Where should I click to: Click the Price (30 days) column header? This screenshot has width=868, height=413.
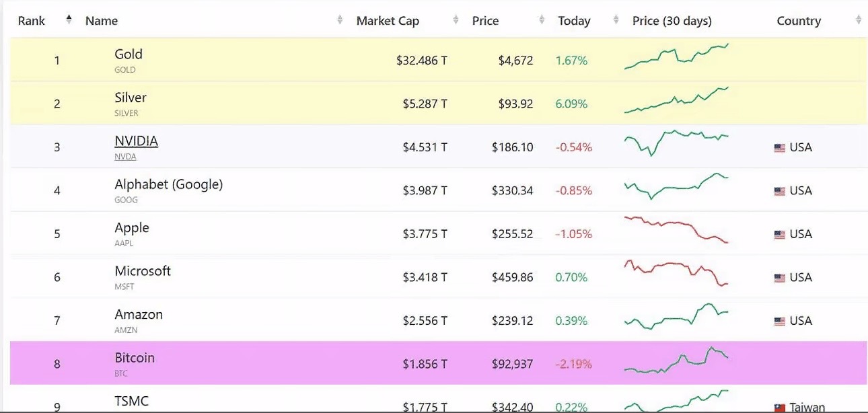pos(672,21)
